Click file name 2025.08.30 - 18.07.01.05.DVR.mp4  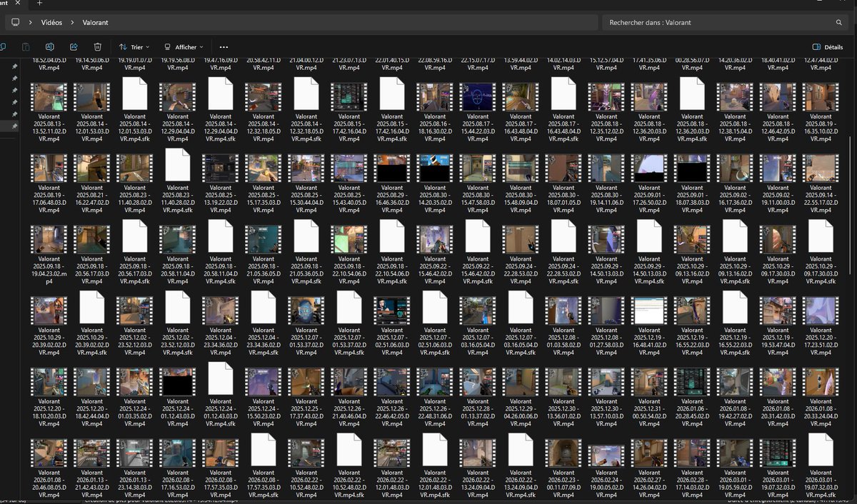click(x=563, y=198)
